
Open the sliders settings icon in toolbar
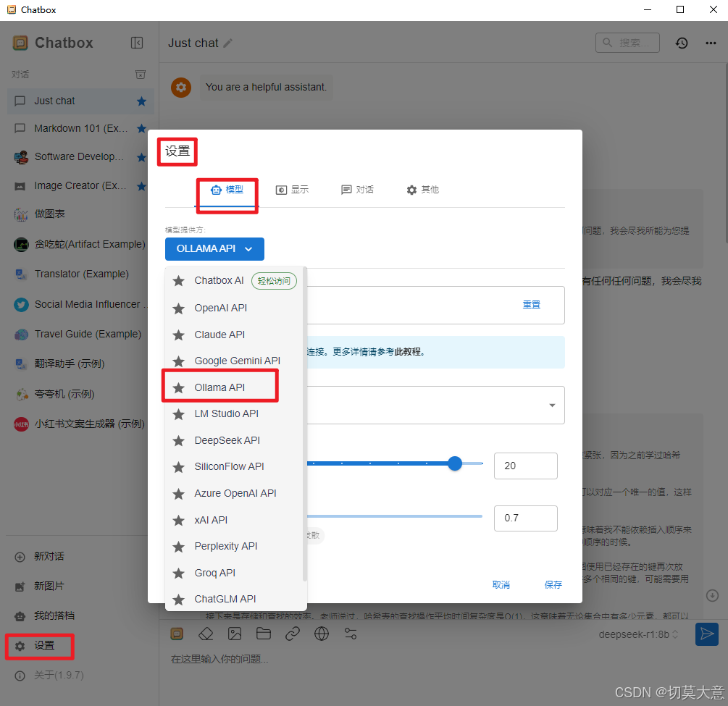(x=351, y=634)
